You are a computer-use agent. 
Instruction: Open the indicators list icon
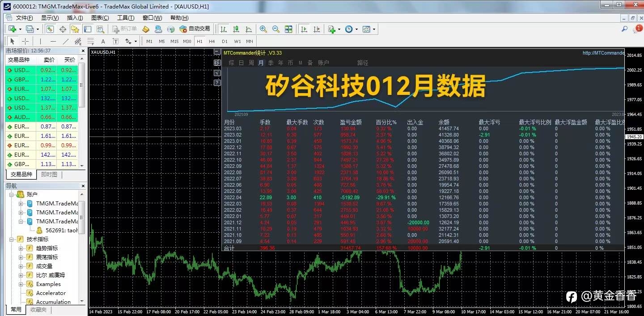(331, 29)
